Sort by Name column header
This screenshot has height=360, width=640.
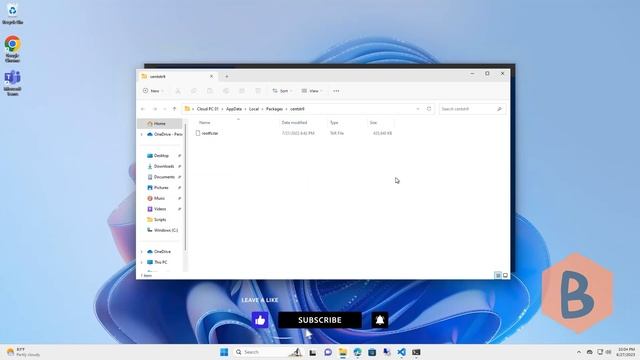click(x=204, y=122)
